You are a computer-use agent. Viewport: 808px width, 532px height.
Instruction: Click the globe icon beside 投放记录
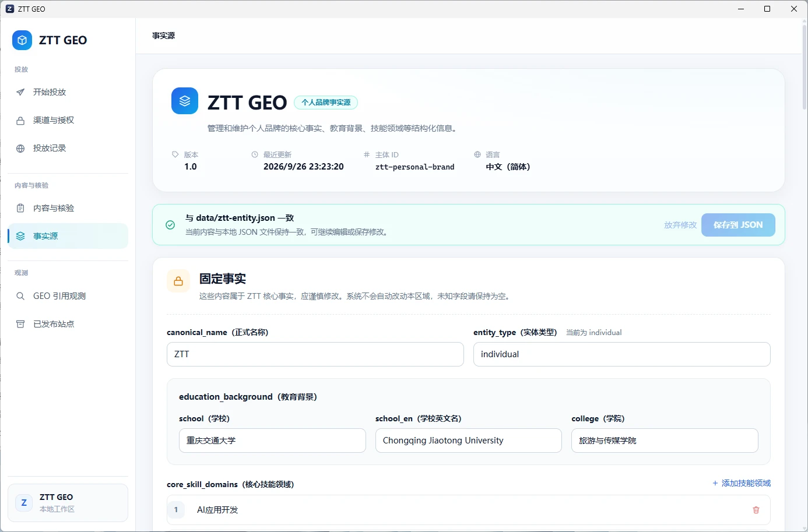(20, 148)
